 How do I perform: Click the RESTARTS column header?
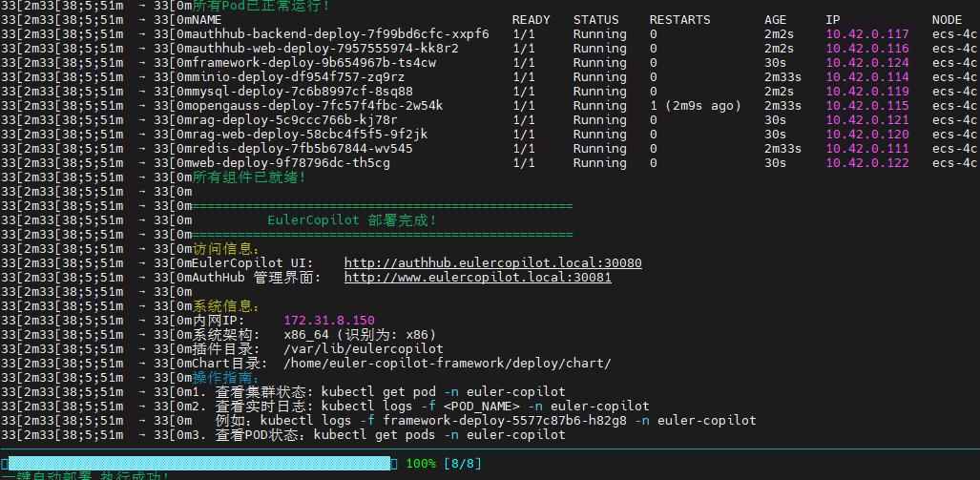click(x=680, y=19)
